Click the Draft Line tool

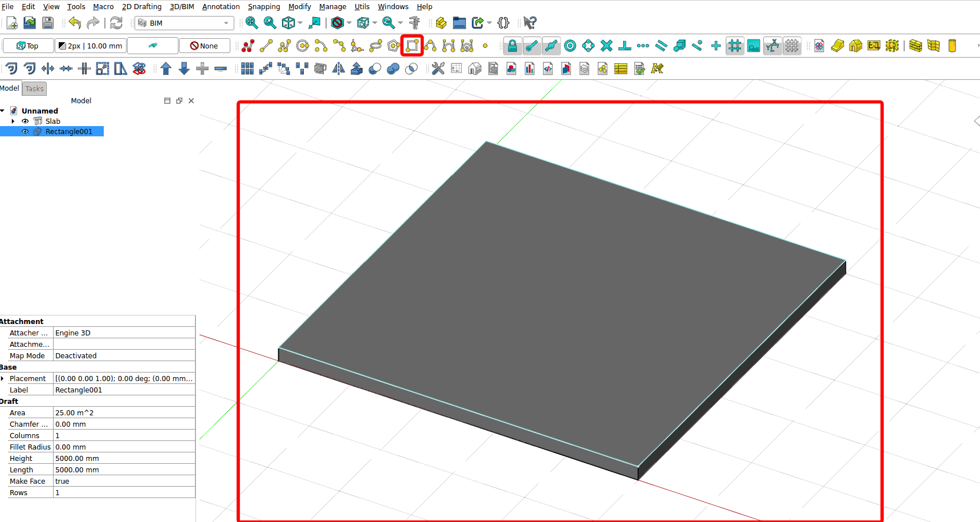coord(266,46)
